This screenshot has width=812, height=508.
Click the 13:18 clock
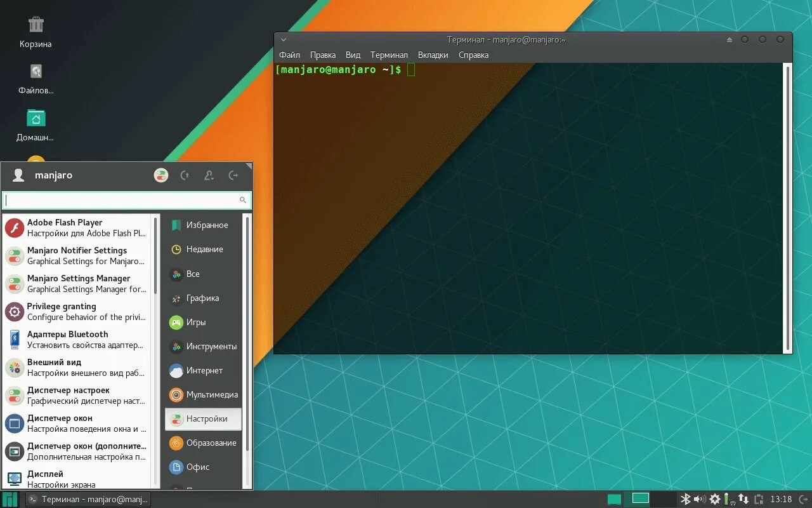[x=781, y=499]
